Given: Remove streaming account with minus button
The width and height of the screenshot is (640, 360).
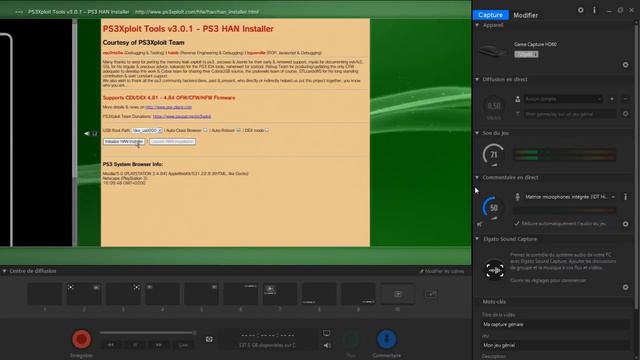Looking at the screenshot, I should [625, 99].
